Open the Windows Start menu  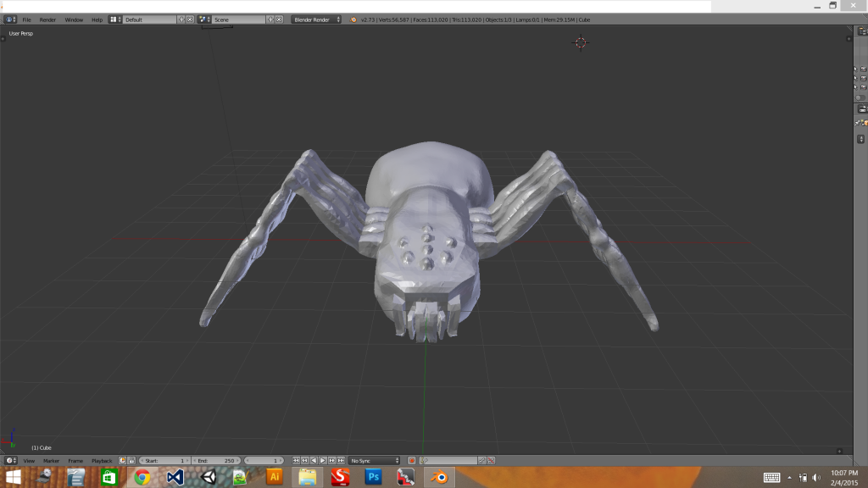(x=13, y=477)
